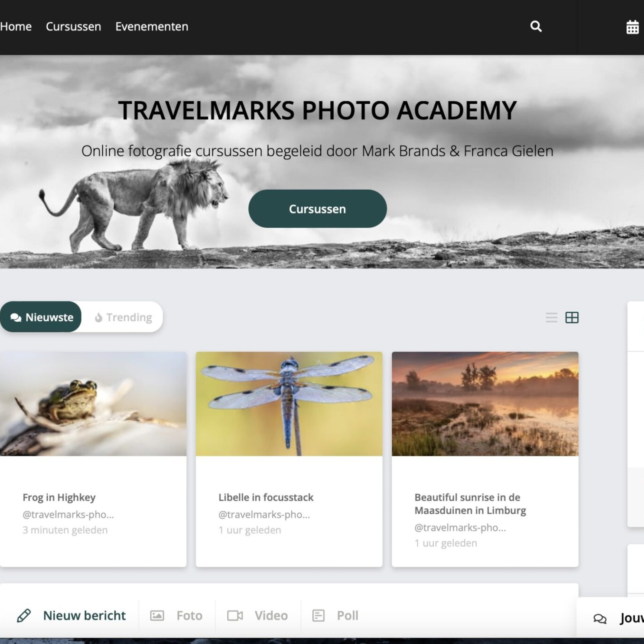Open Evenementen menu item
The image size is (644, 644).
click(x=152, y=26)
